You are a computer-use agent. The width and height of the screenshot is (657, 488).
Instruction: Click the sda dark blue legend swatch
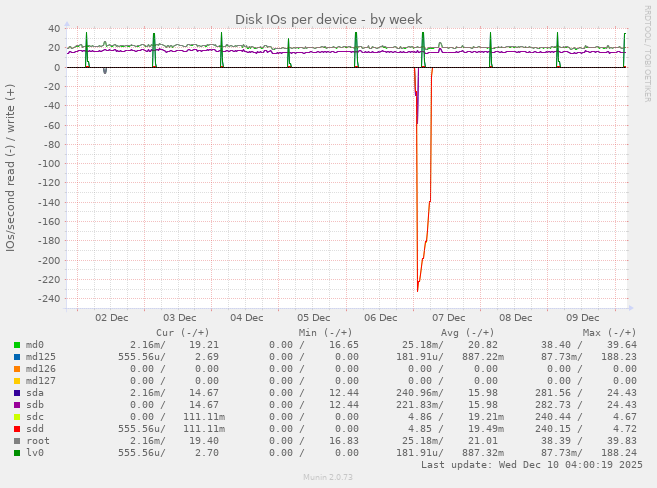pyautogui.click(x=17, y=393)
